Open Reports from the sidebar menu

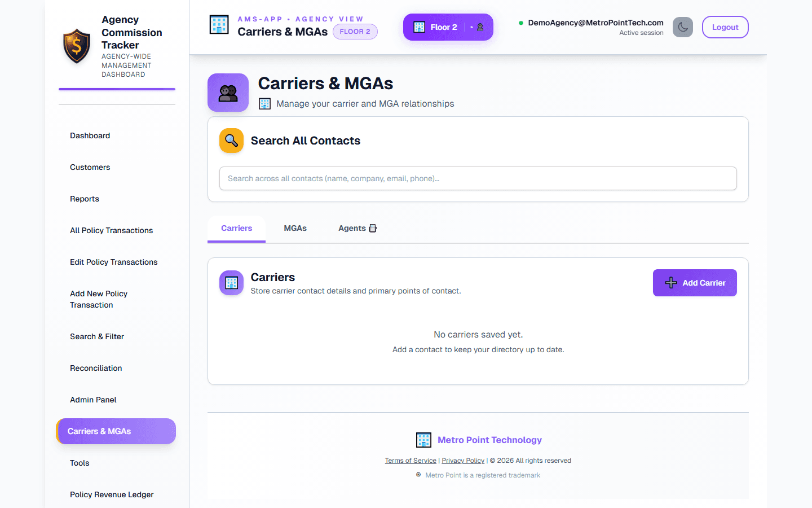85,199
